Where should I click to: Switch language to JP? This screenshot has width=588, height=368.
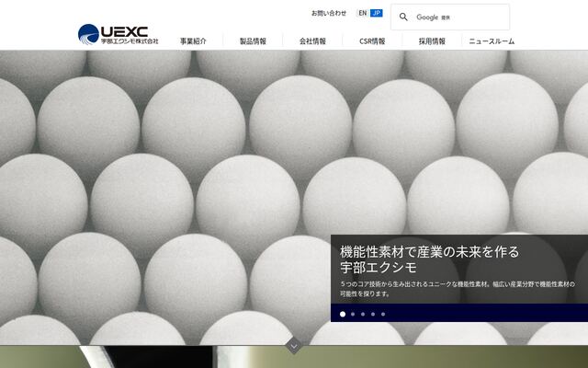(x=377, y=13)
